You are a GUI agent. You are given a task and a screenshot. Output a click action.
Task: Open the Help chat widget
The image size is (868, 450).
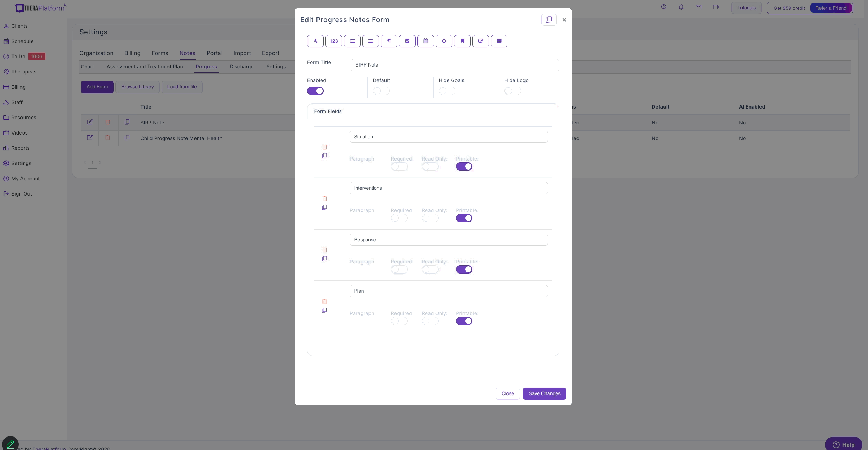843,444
